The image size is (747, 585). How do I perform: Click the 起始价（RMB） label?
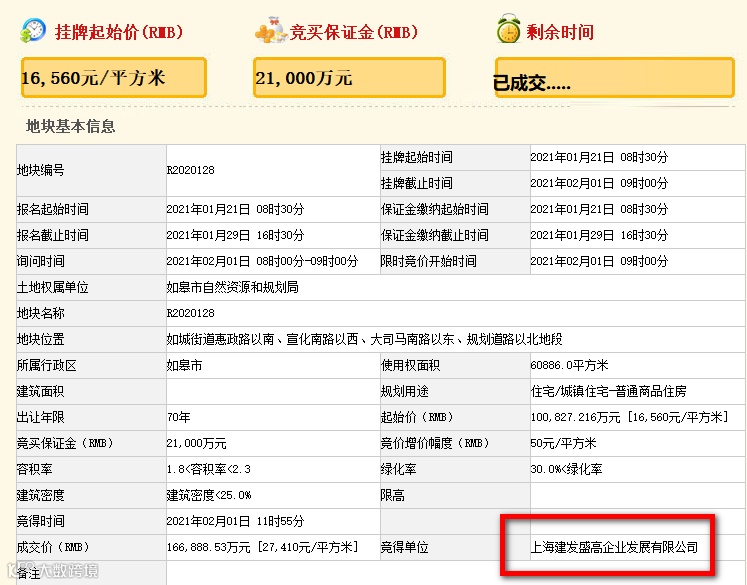click(417, 417)
